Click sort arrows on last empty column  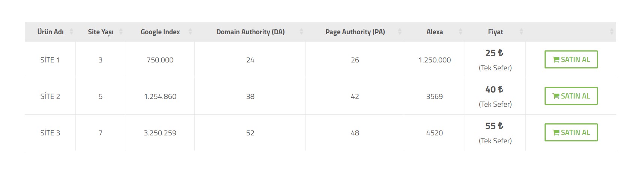(x=612, y=32)
